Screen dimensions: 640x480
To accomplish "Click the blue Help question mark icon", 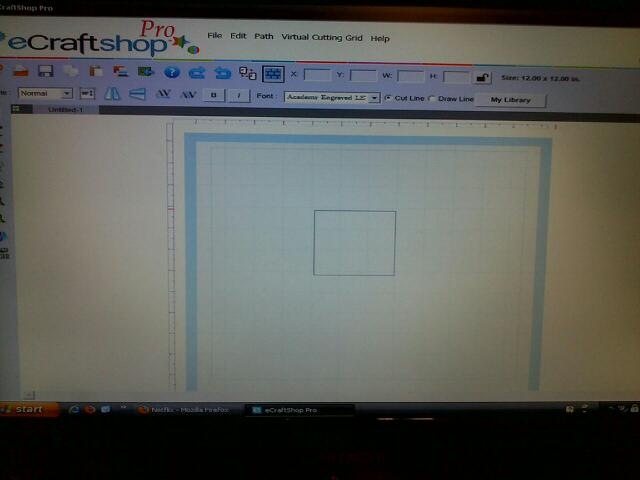I will [171, 73].
